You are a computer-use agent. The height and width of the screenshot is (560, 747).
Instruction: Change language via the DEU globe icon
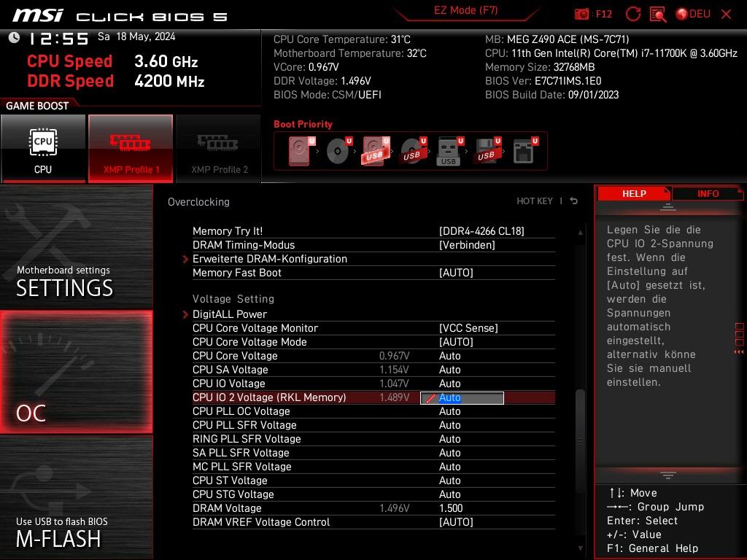pos(693,14)
